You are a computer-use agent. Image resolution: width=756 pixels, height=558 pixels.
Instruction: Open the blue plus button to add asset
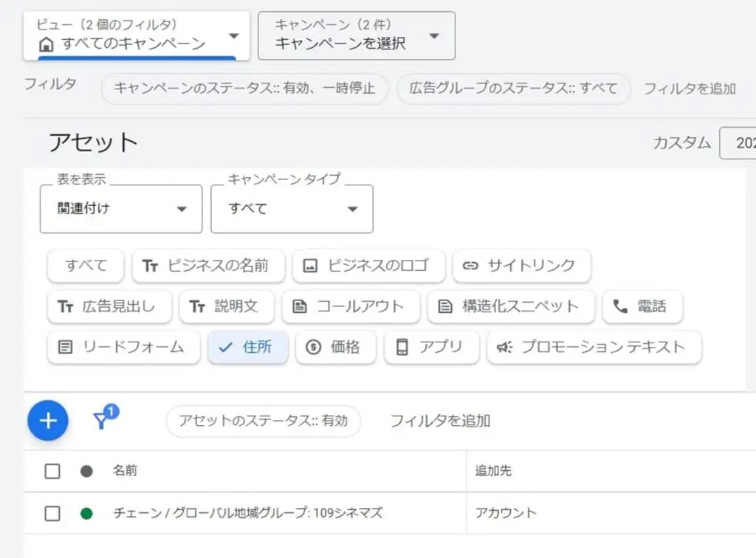click(x=47, y=420)
